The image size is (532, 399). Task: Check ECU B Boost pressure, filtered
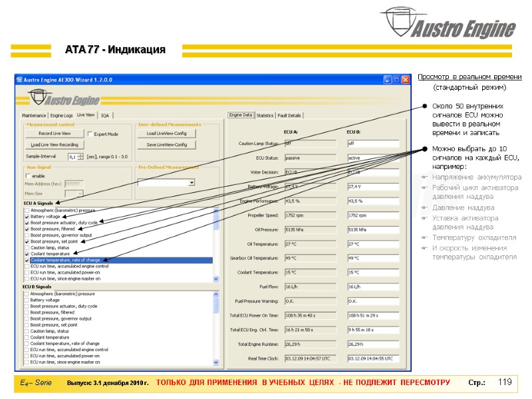tap(27, 312)
